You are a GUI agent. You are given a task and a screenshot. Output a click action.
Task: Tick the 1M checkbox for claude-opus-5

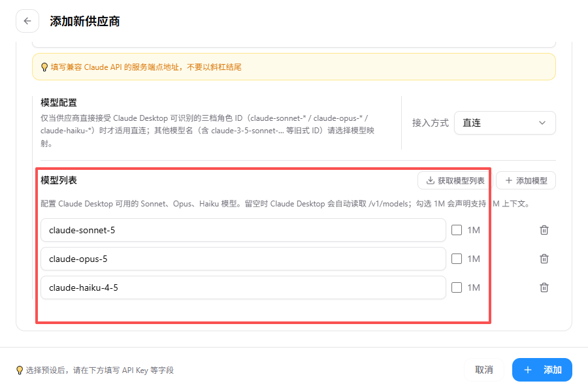coord(457,259)
